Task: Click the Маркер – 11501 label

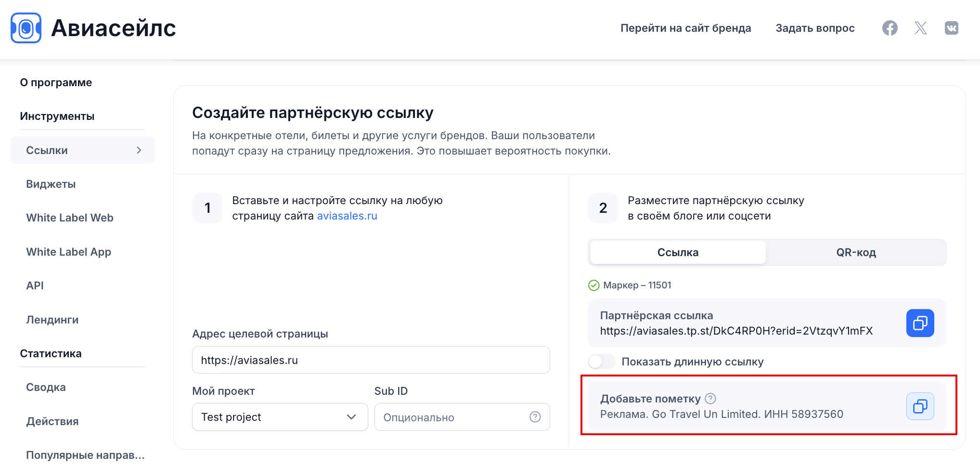Action: pos(637,285)
